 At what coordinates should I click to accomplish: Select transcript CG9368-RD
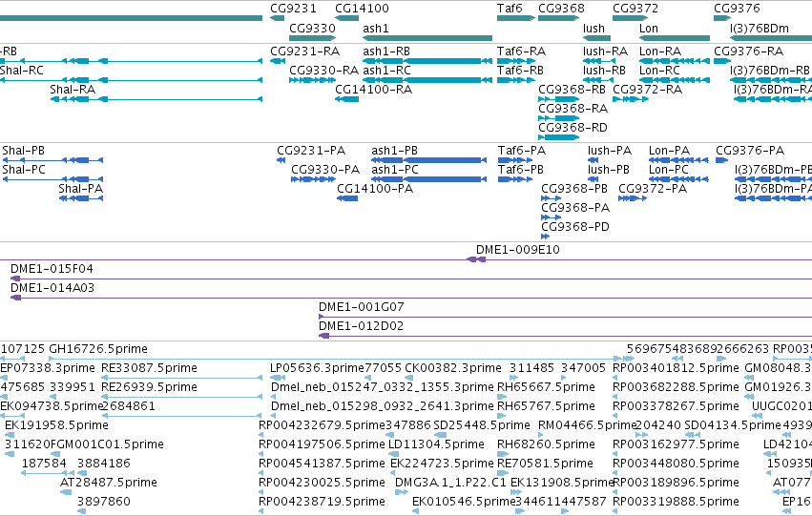[559, 137]
